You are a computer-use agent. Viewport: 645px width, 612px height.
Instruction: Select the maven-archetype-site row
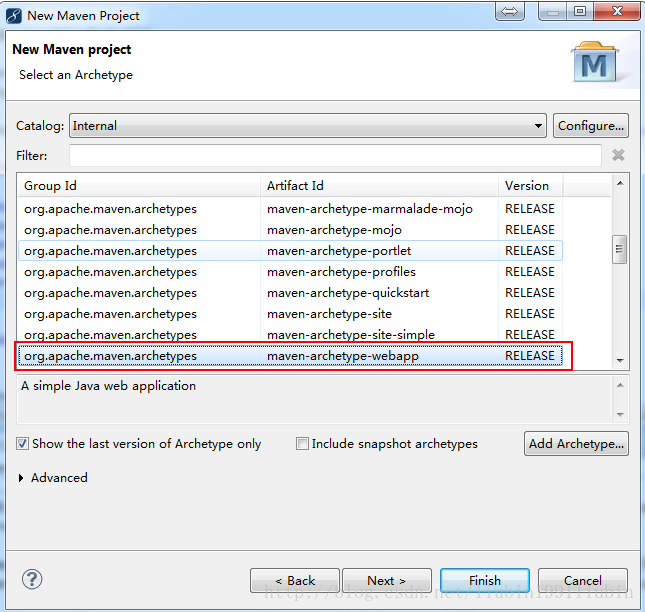coord(290,314)
